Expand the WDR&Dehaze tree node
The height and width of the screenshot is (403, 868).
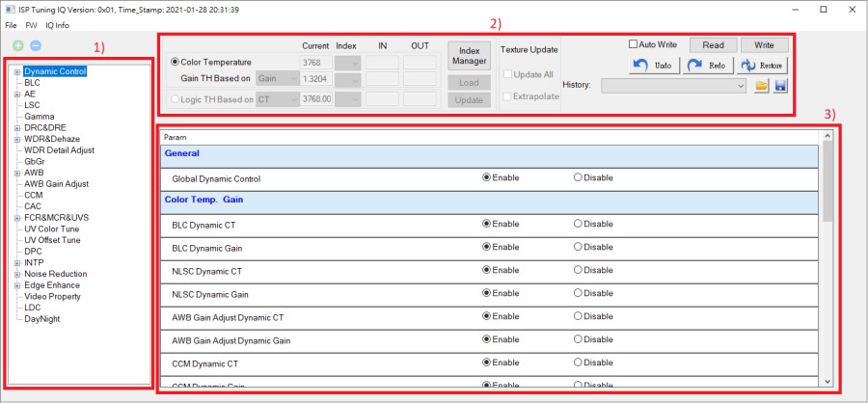click(x=17, y=139)
